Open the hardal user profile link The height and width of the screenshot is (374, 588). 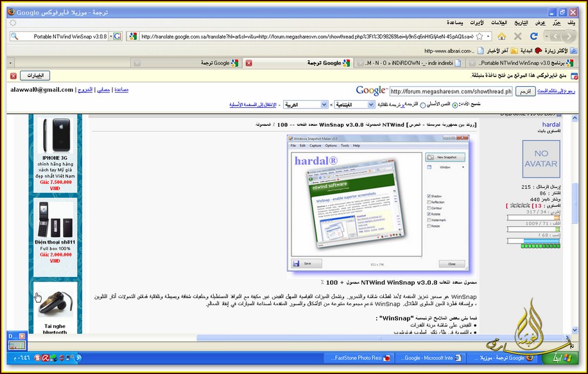coord(551,124)
